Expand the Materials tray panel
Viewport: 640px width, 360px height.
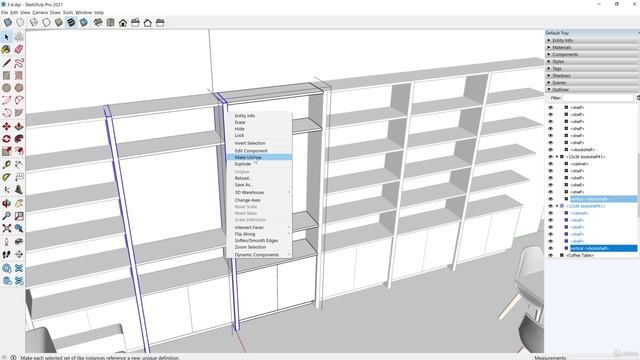coord(592,47)
